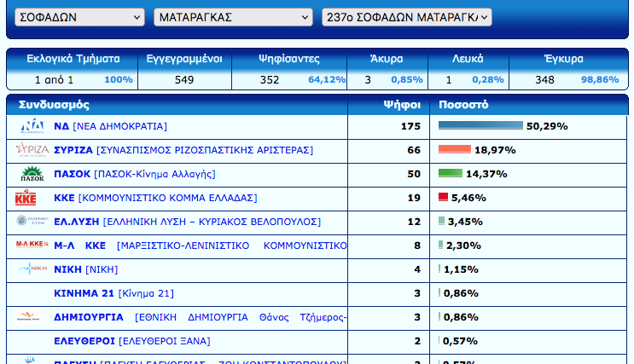
Task: Click the Ψήφοι column header
Action: click(x=402, y=105)
